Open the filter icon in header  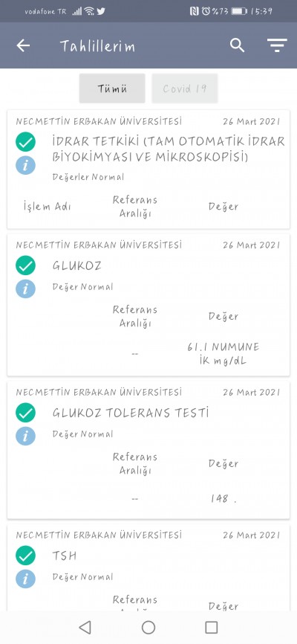tap(277, 45)
